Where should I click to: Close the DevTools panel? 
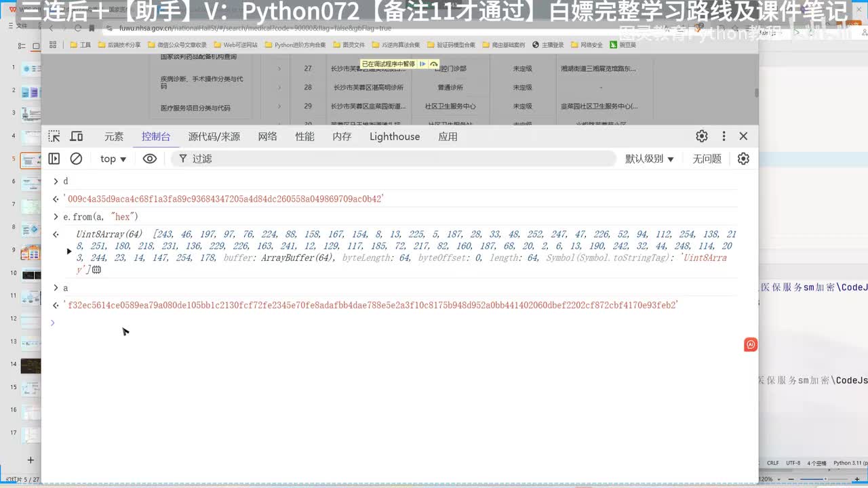click(x=743, y=136)
